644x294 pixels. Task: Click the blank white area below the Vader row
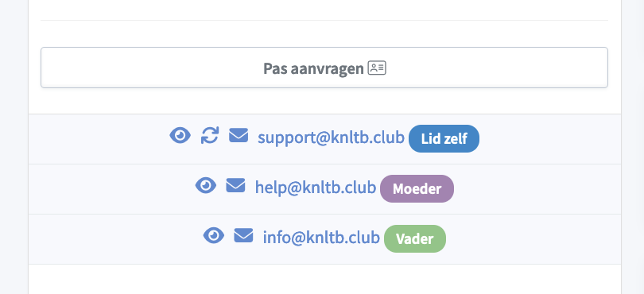324,279
